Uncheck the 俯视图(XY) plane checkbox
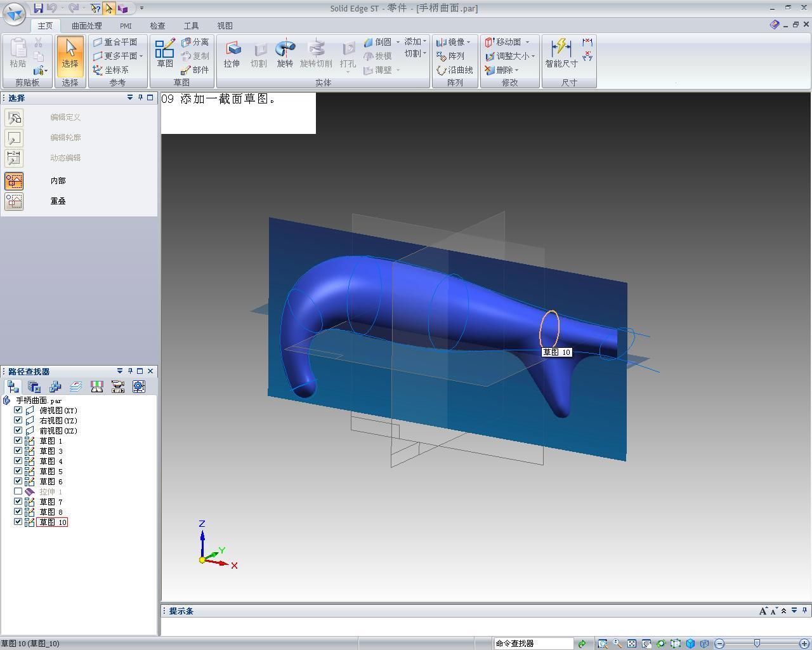The width and height of the screenshot is (812, 650). (x=18, y=410)
